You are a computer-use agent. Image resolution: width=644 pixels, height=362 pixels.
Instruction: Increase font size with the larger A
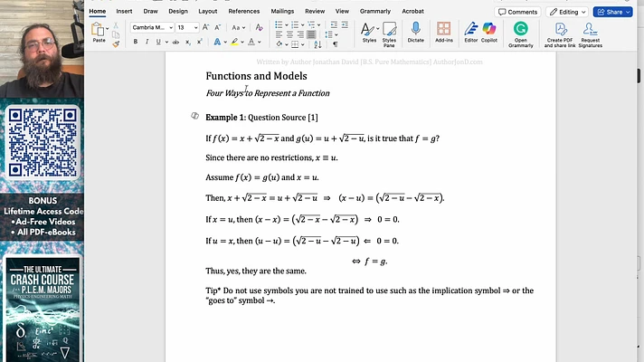pos(205,27)
